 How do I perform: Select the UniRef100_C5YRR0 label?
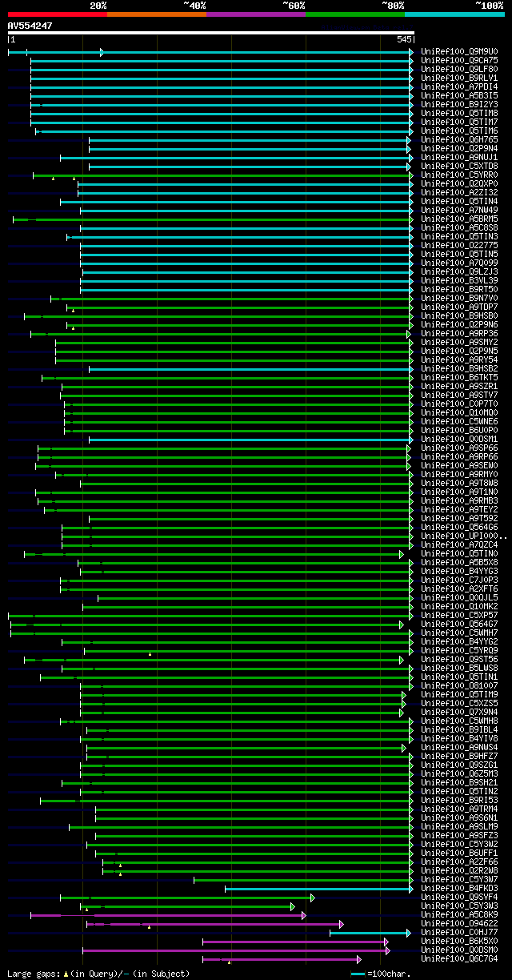pyautogui.click(x=459, y=175)
